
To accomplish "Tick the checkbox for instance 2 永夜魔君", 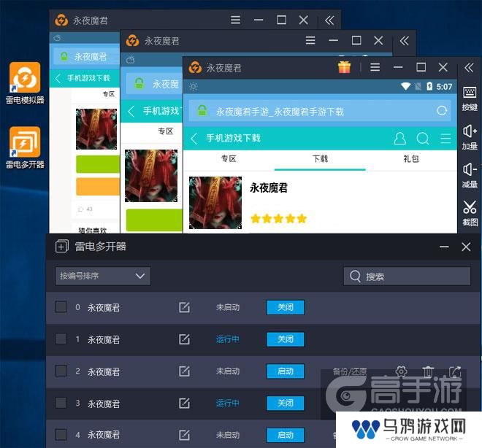I will [x=61, y=371].
